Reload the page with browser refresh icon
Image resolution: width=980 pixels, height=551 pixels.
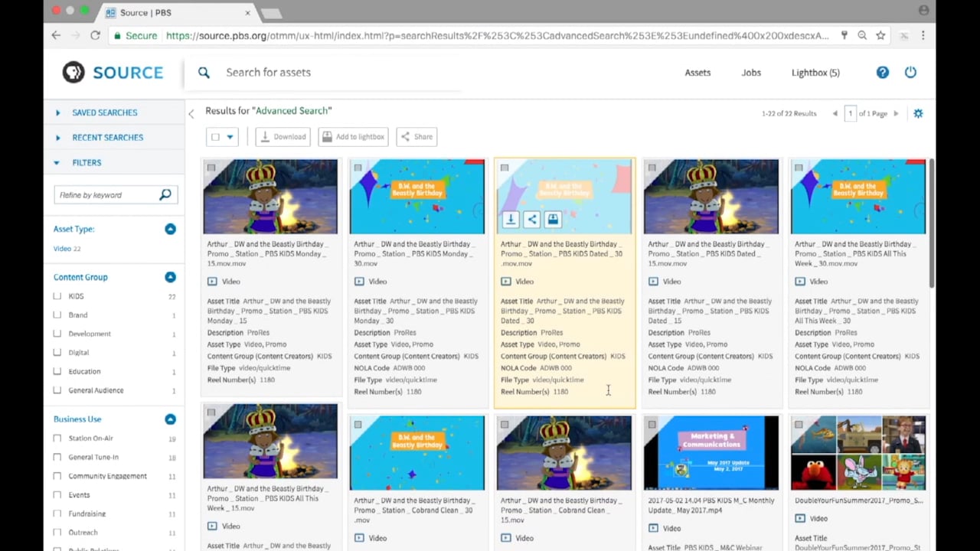click(x=95, y=35)
